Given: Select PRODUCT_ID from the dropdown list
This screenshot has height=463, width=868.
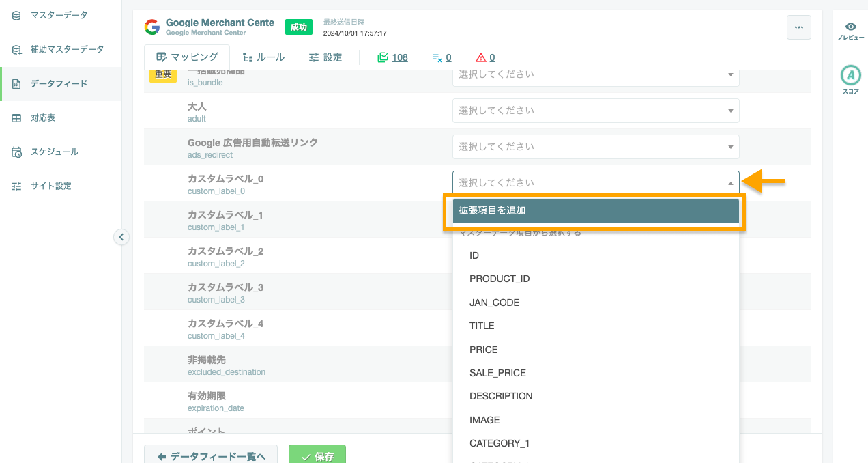Looking at the screenshot, I should [x=596, y=279].
